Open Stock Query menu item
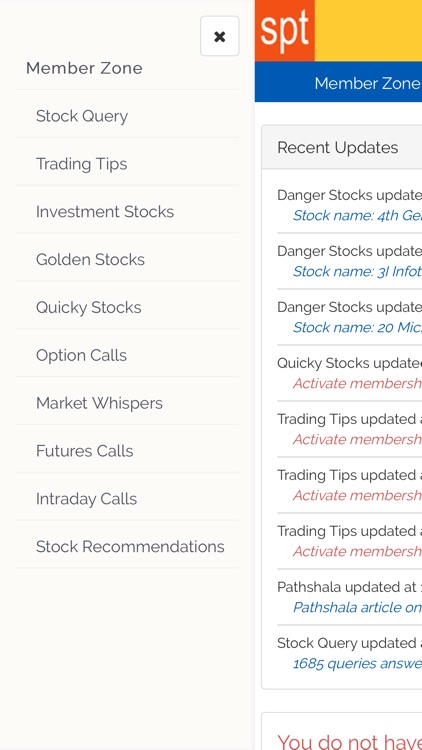 pos(128,116)
